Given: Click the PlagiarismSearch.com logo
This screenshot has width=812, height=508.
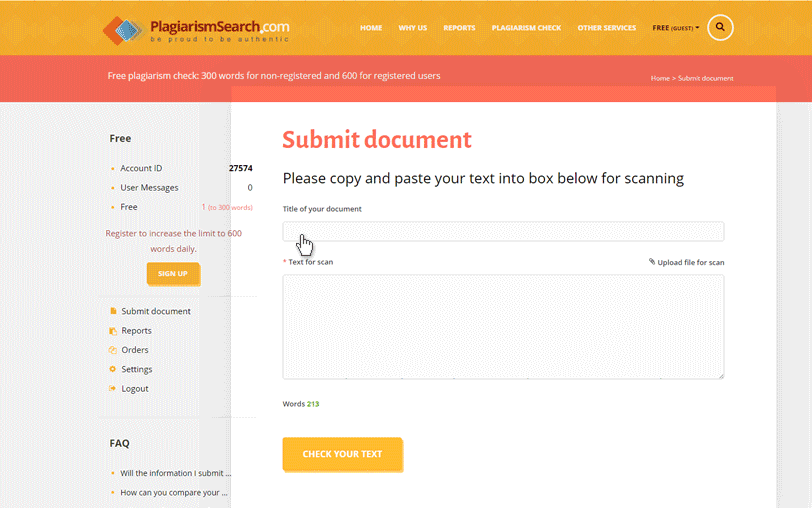Looking at the screenshot, I should pos(196,30).
